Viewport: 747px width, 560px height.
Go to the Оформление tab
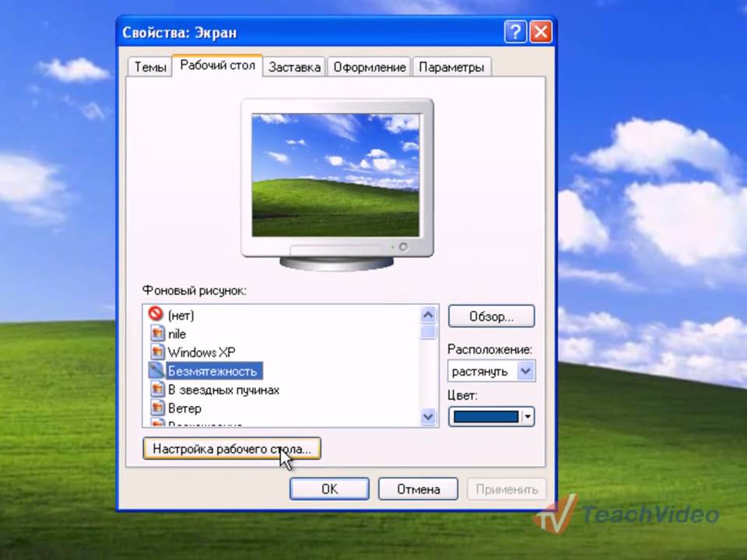pyautogui.click(x=369, y=67)
